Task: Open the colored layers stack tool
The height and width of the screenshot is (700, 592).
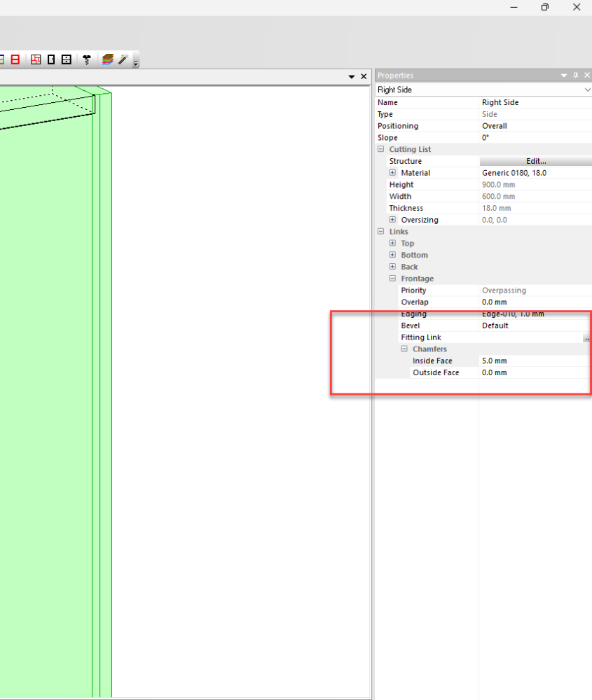Action: 108,59
